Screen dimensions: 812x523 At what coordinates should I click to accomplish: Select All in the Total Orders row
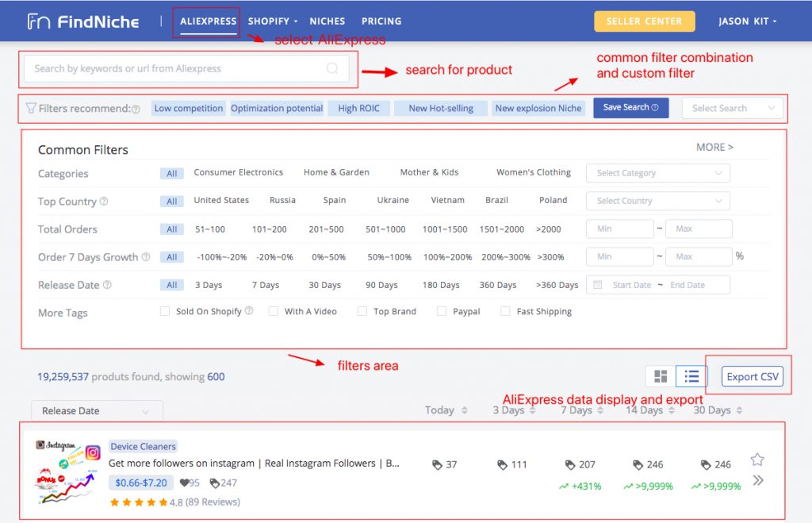click(172, 229)
